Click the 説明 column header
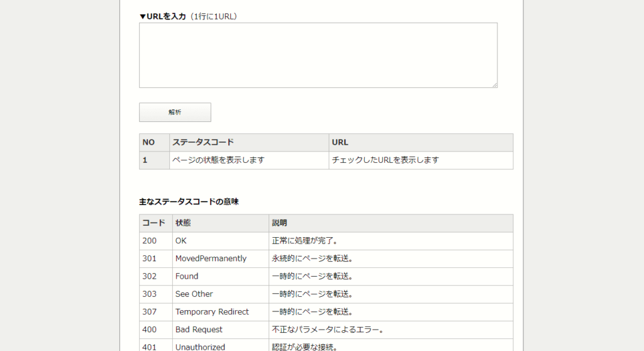This screenshot has height=351, width=644. tap(391, 223)
